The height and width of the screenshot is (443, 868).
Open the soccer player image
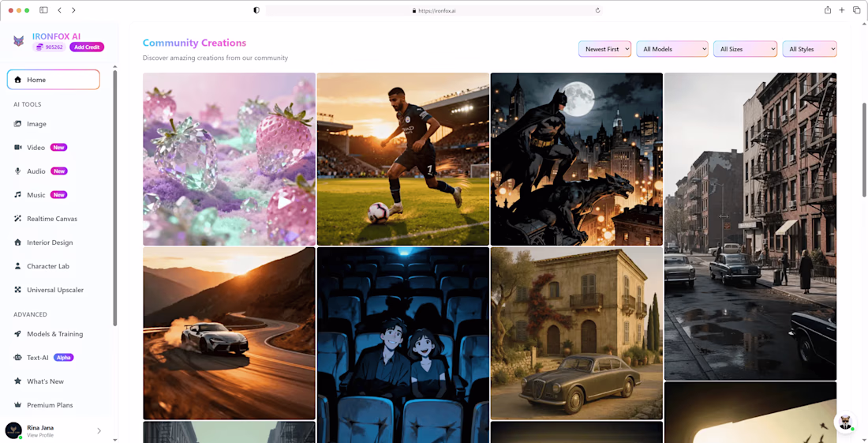pyautogui.click(x=403, y=159)
